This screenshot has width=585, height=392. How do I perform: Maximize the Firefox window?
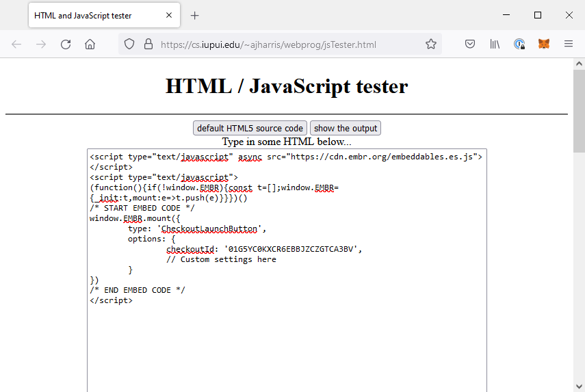click(x=538, y=15)
